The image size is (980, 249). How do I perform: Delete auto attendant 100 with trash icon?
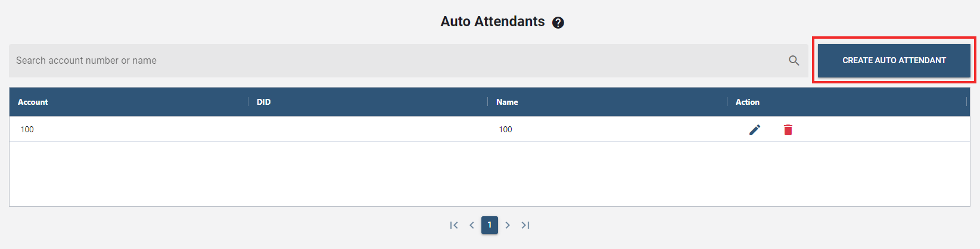coord(788,130)
